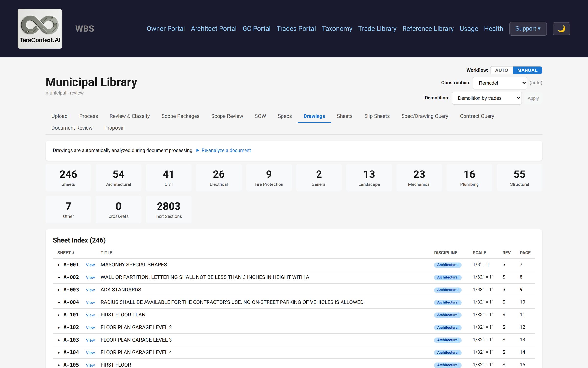
Task: Open Document Review tab
Action: pos(72,128)
